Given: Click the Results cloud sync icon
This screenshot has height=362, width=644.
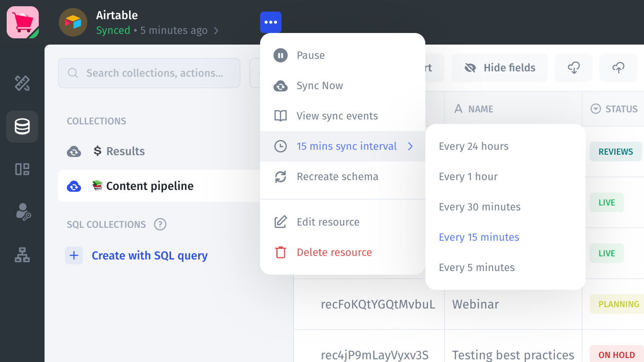Looking at the screenshot, I should [x=74, y=152].
